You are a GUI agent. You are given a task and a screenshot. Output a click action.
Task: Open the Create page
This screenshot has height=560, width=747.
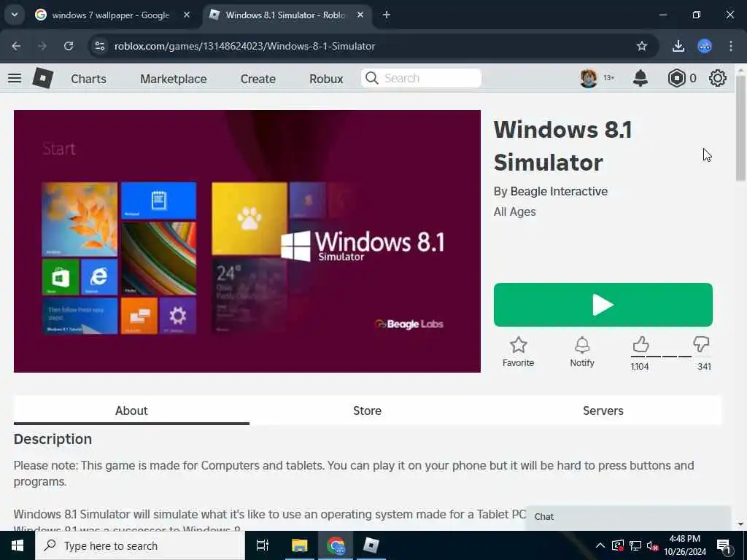[x=258, y=79]
